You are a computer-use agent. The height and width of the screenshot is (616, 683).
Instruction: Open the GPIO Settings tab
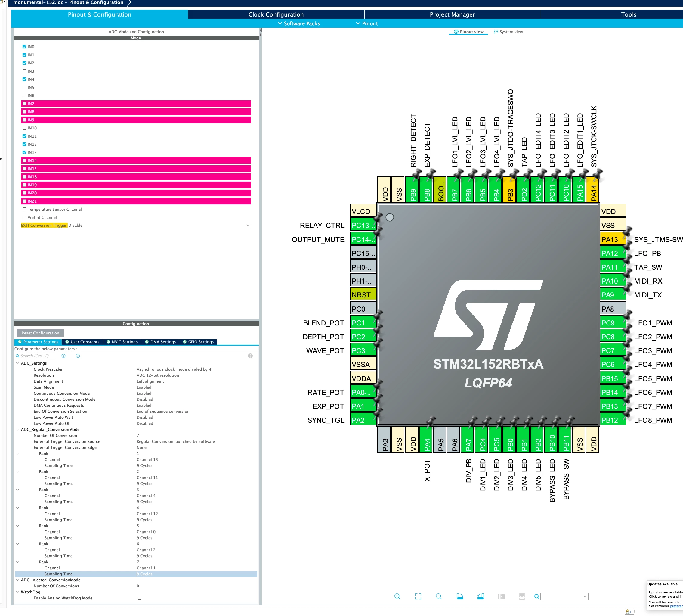click(x=198, y=342)
